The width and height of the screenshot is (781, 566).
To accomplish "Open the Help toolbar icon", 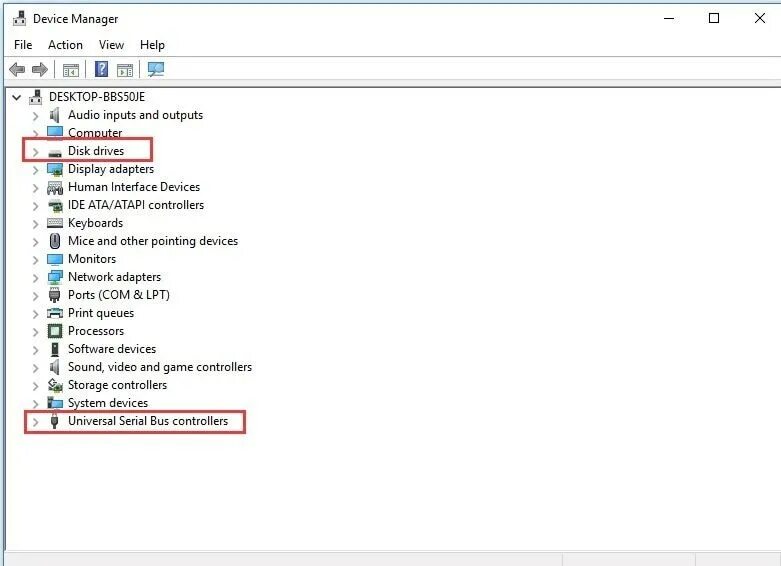I will tap(101, 69).
